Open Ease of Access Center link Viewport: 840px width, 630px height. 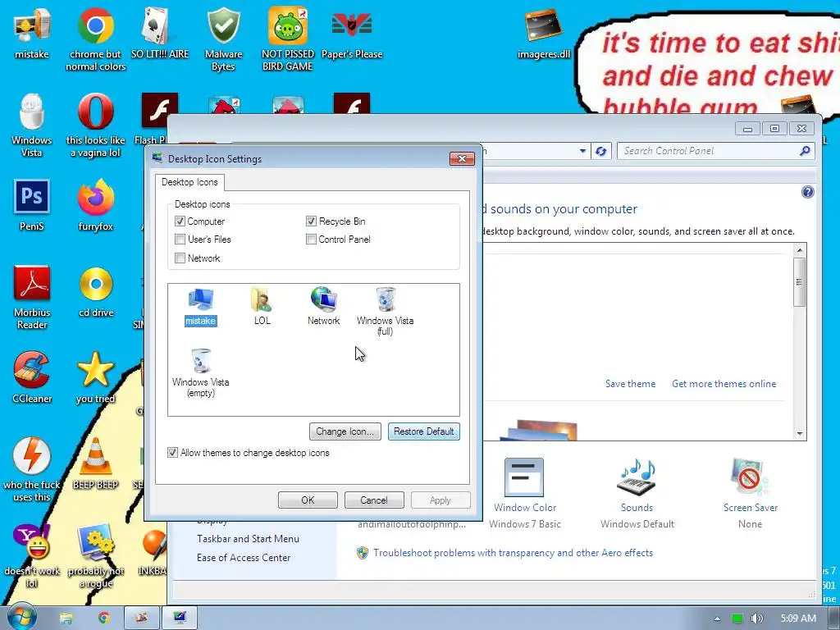pyautogui.click(x=243, y=558)
